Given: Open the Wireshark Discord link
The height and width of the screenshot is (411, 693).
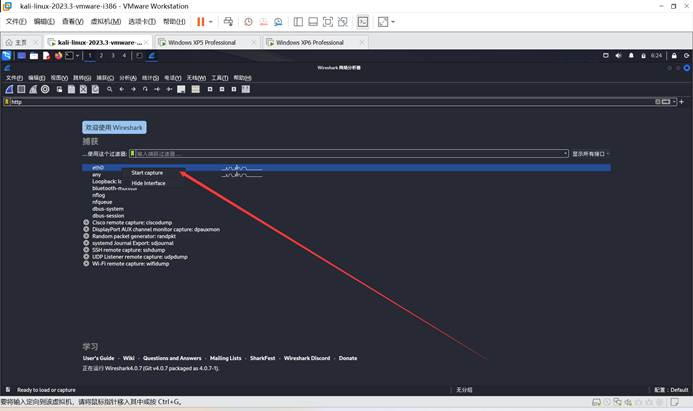Looking at the screenshot, I should tap(307, 358).
